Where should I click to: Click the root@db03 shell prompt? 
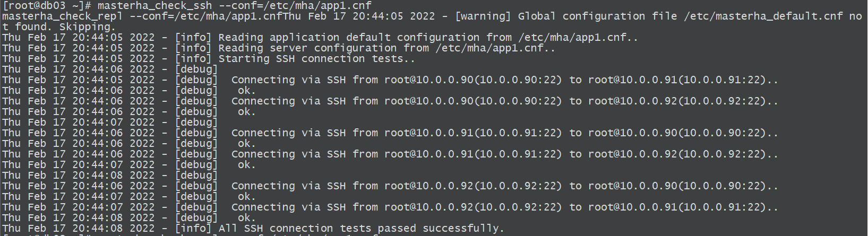pyautogui.click(x=47, y=5)
